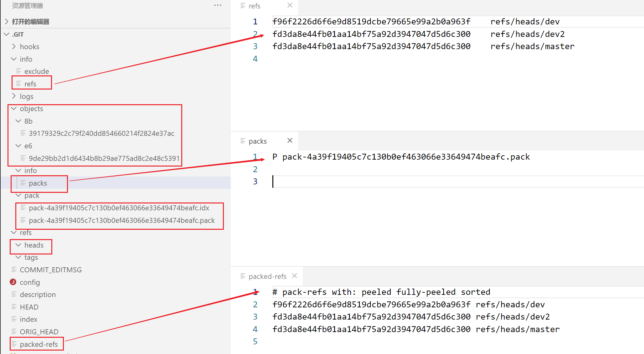Click line number 4 in refs editor
Image resolution: width=644 pixels, height=354 pixels.
pos(255,59)
